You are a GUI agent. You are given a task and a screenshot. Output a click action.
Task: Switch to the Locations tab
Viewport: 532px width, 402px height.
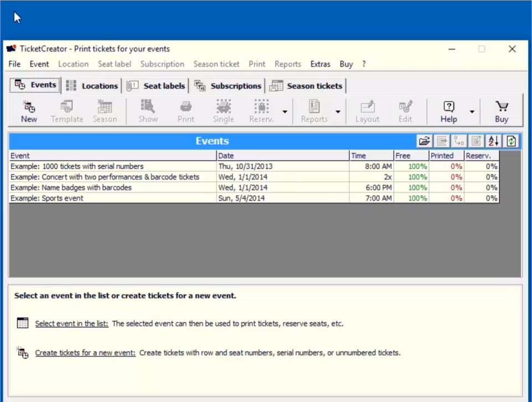91,86
